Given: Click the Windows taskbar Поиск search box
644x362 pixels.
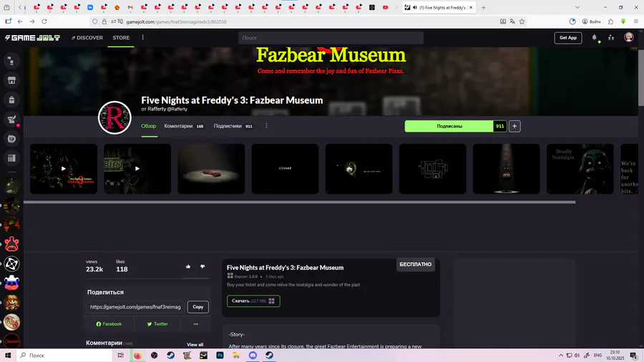Looking at the screenshot, I should click(64, 356).
